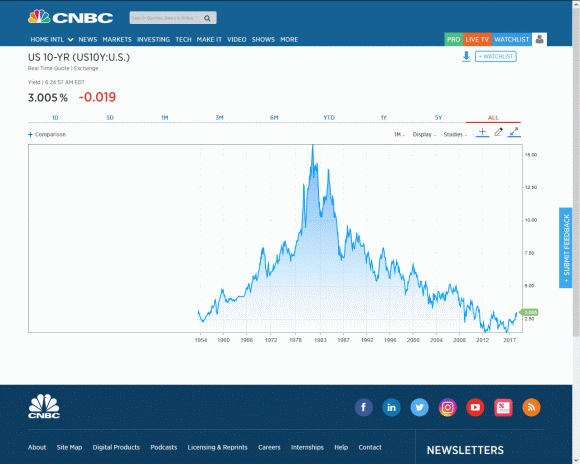Click the US 10-YR (US10Y:U.S.) title
Image resolution: width=580 pixels, height=464 pixels.
point(79,57)
